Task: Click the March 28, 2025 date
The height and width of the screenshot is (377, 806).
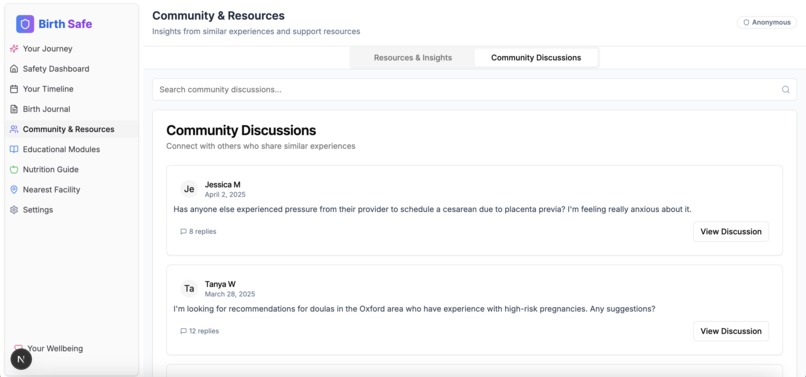Action: [x=230, y=295]
